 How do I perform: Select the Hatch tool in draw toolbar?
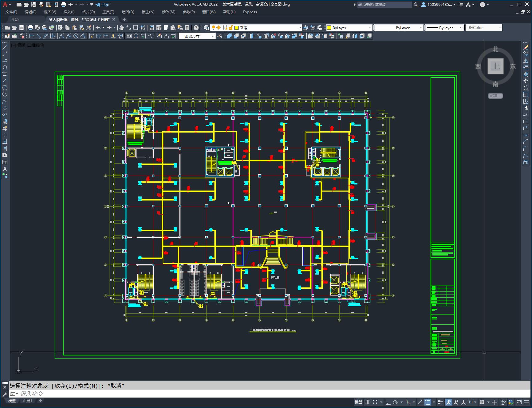(x=5, y=142)
